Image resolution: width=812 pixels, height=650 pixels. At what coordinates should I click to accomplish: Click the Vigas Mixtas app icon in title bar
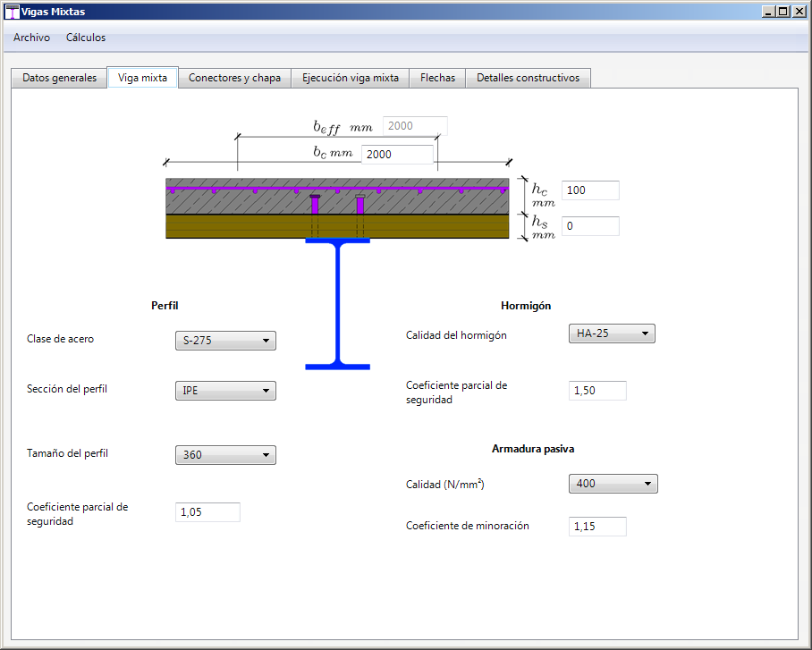12,12
